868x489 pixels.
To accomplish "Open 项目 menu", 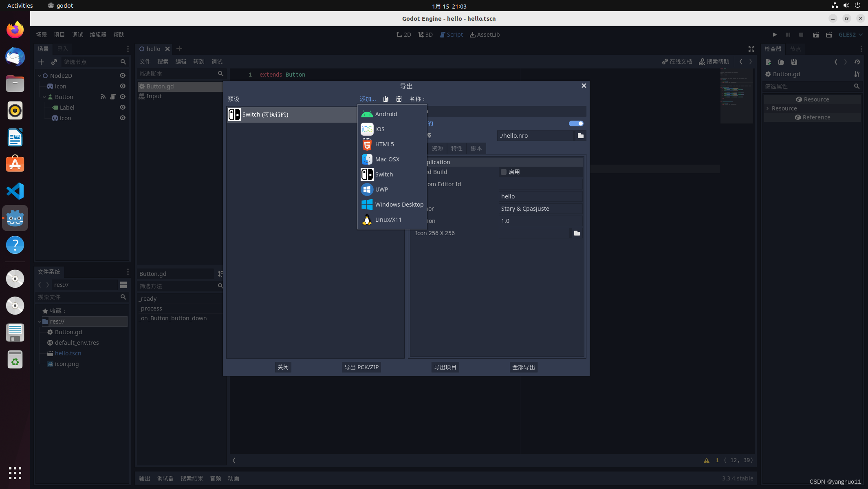I will [59, 35].
